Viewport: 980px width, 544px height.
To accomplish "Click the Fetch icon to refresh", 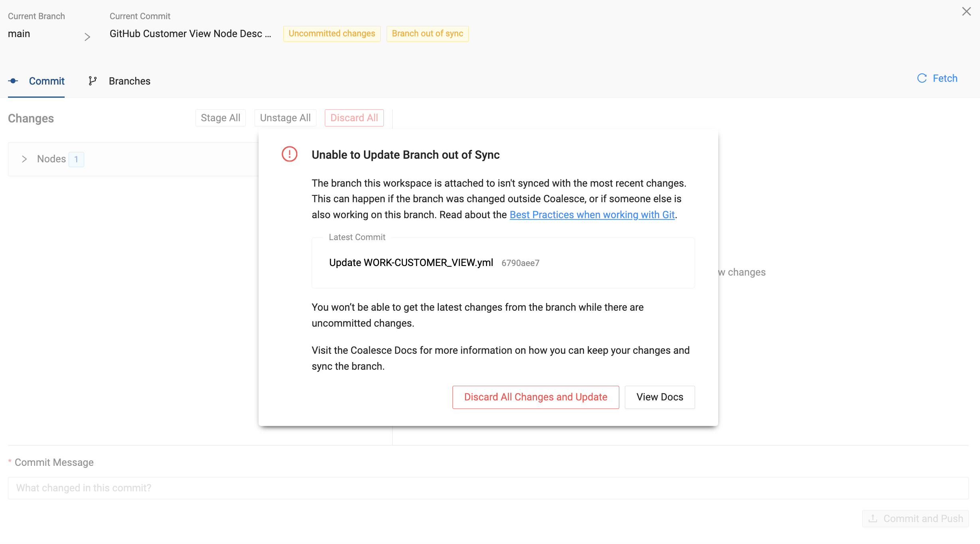I will pos(923,79).
